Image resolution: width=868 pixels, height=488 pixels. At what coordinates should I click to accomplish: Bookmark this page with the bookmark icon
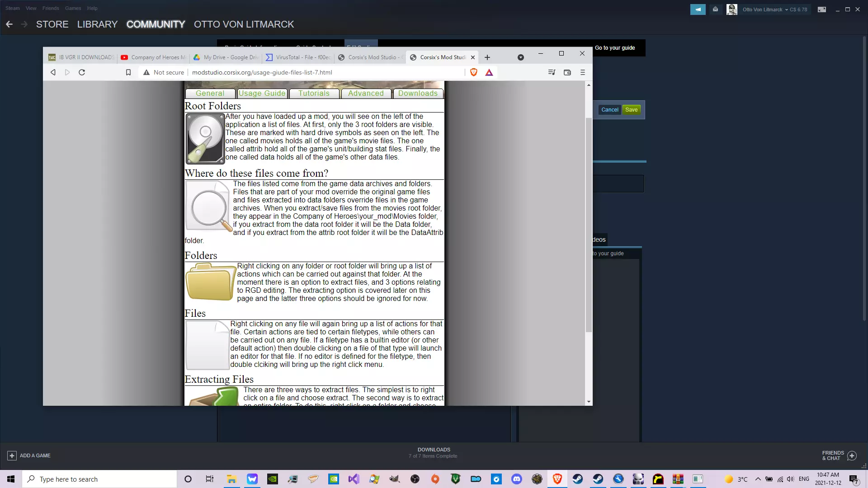(128, 72)
